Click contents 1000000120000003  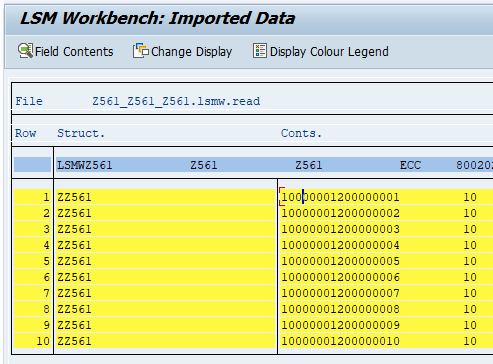click(x=340, y=229)
